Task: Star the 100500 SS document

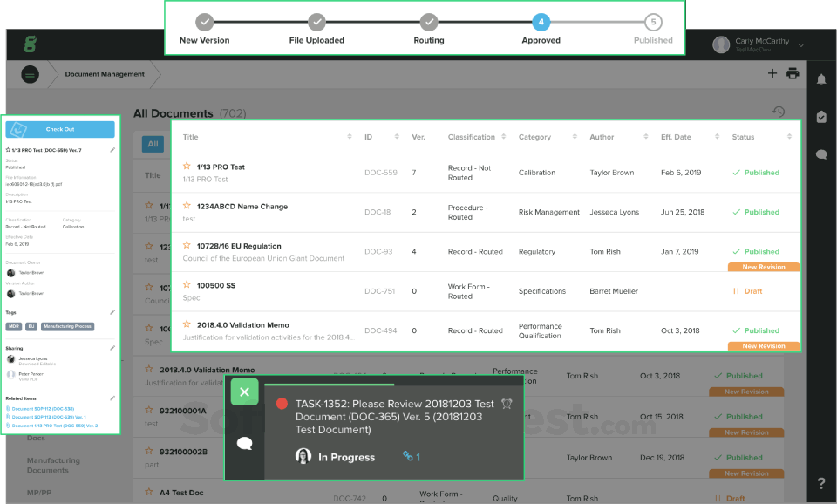Action: [187, 284]
